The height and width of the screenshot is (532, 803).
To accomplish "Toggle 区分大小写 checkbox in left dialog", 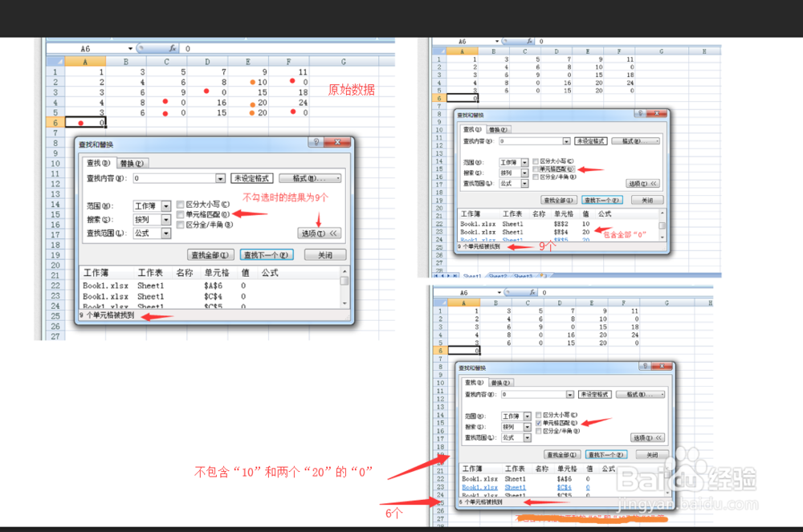I will coord(180,205).
